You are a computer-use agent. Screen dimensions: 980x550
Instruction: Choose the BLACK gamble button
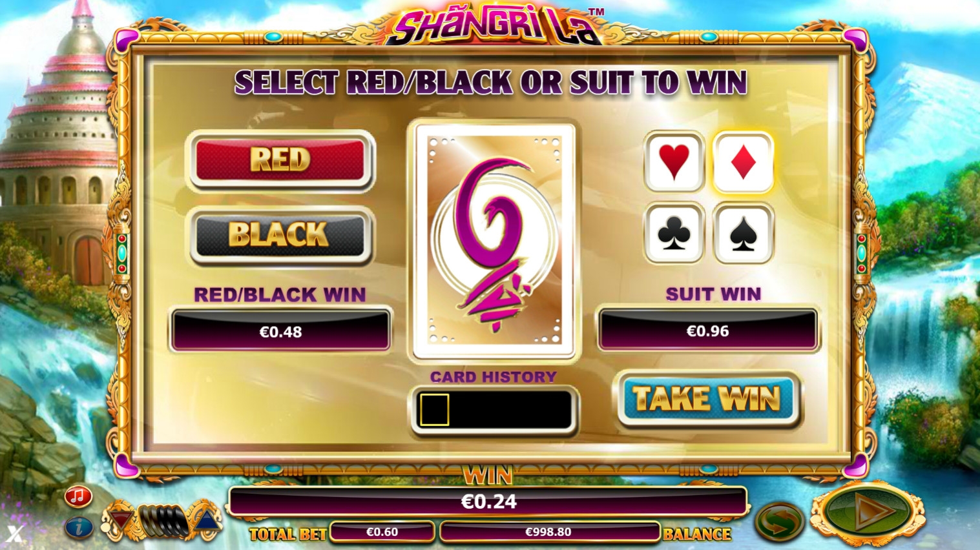point(280,236)
